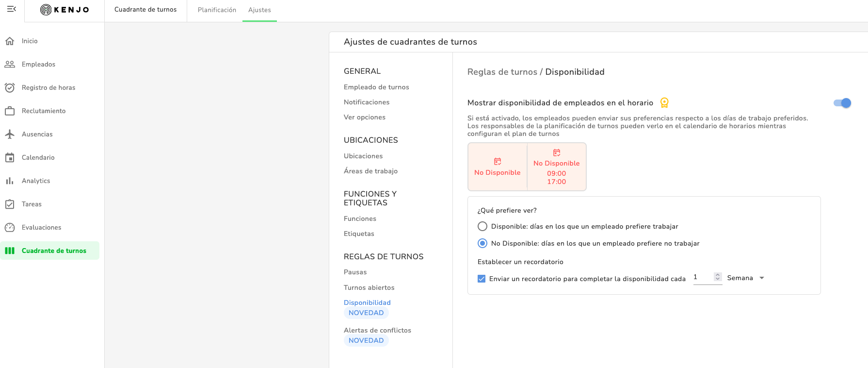
Task: Open Funciones settings
Action: pos(360,218)
